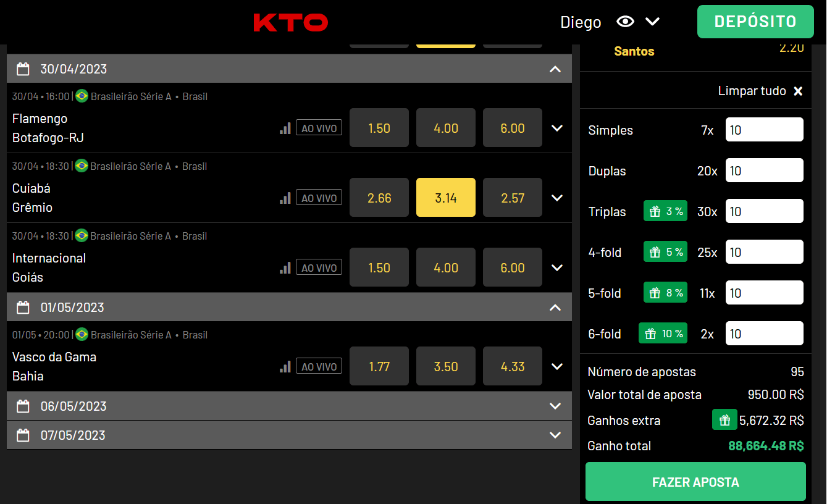Select Internacional win odds 1.50
Viewport: 827px width, 504px height.
[x=379, y=267]
